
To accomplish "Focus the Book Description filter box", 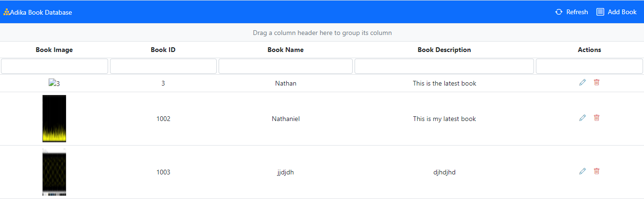I will pyautogui.click(x=444, y=66).
